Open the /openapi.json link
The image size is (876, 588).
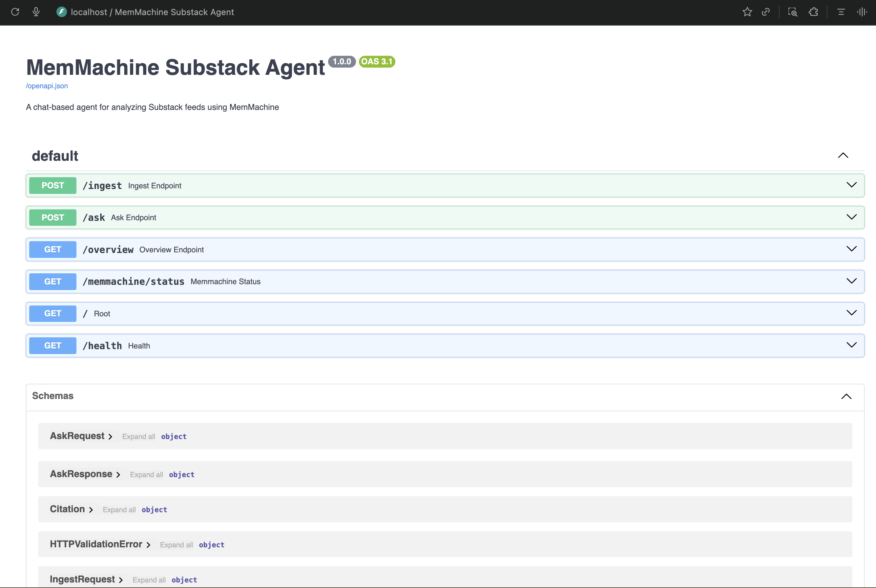[47, 86]
